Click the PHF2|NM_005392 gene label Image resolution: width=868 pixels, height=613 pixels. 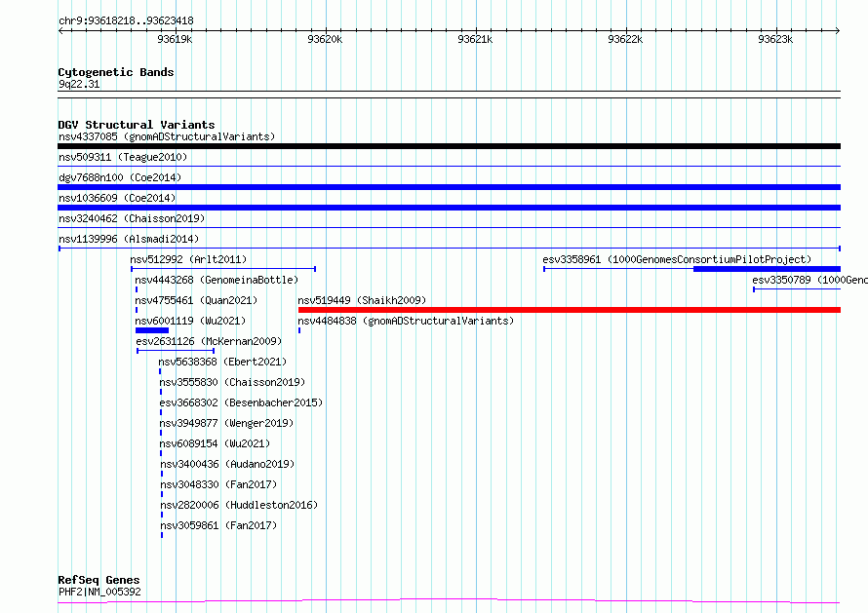[x=99, y=592]
